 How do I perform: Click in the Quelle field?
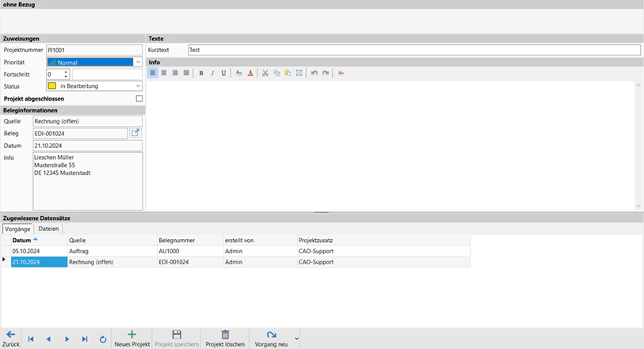coord(87,121)
